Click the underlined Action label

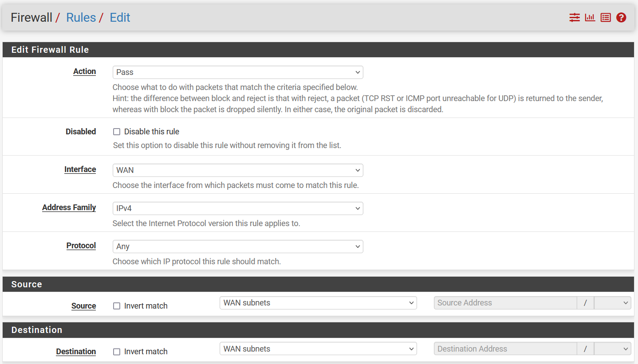pos(84,71)
